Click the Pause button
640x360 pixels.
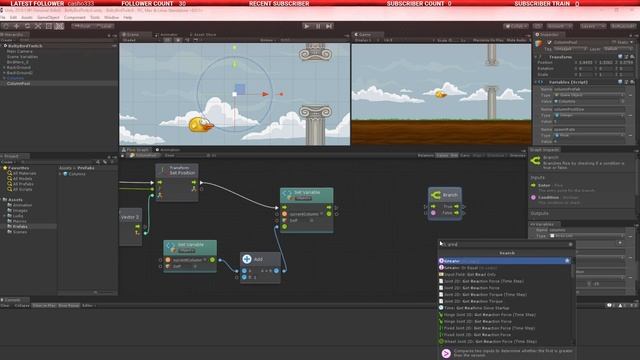tap(318, 26)
